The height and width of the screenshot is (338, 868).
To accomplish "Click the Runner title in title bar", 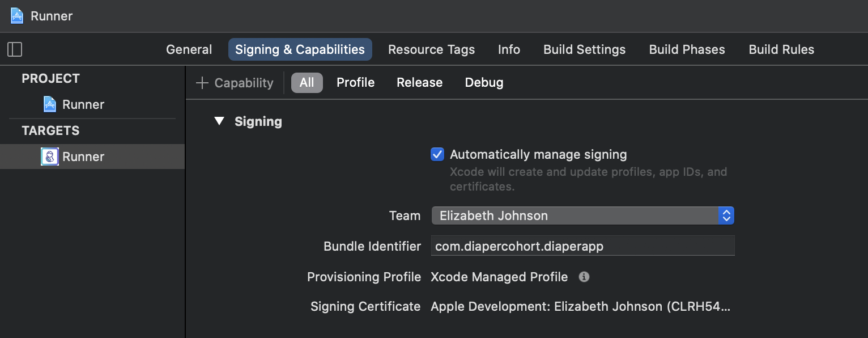I will pyautogui.click(x=52, y=16).
